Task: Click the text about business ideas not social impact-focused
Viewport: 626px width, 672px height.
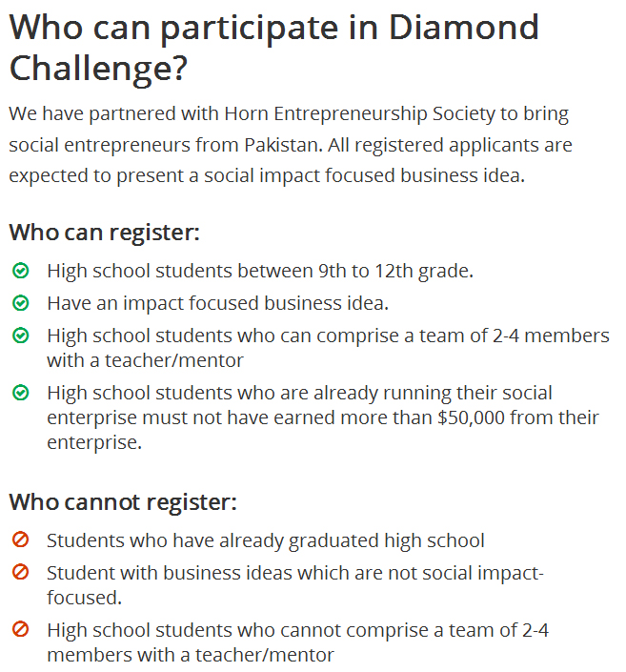Action: tap(293, 584)
